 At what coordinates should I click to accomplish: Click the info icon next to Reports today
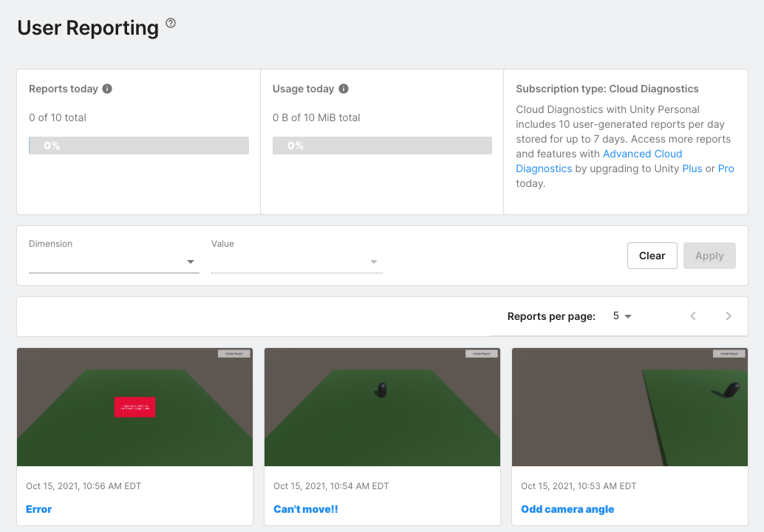point(107,89)
